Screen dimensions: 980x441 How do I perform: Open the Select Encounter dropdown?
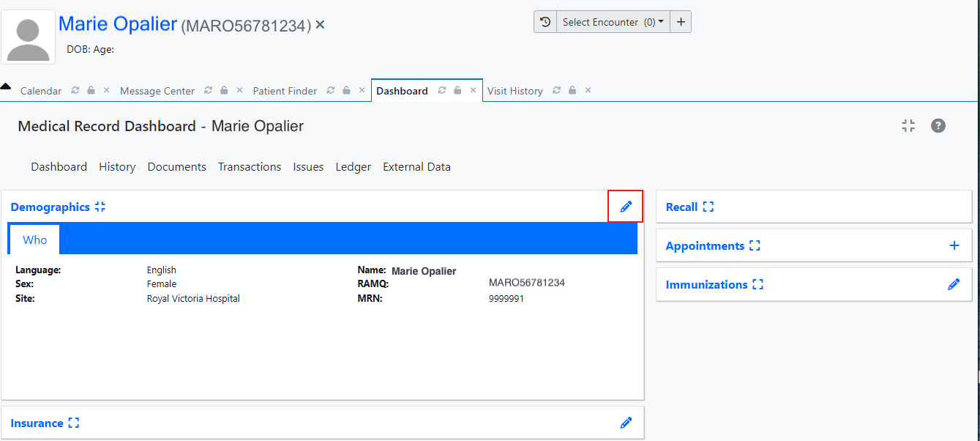[x=612, y=21]
